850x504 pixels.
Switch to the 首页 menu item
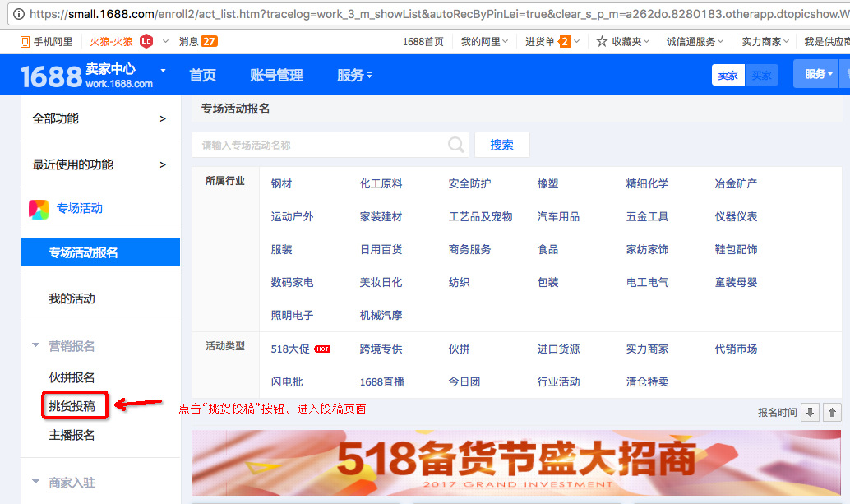(202, 74)
